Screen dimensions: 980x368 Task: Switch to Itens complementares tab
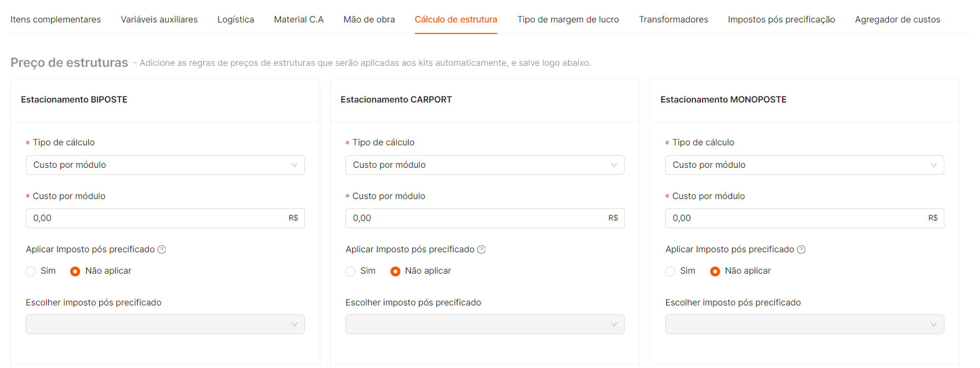(x=55, y=20)
